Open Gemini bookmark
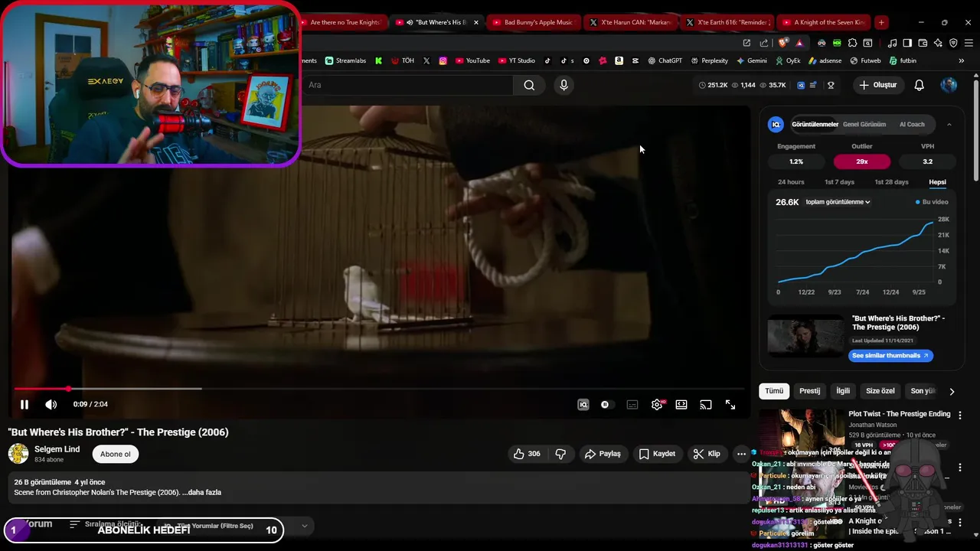The width and height of the screenshot is (980, 551). tap(751, 60)
